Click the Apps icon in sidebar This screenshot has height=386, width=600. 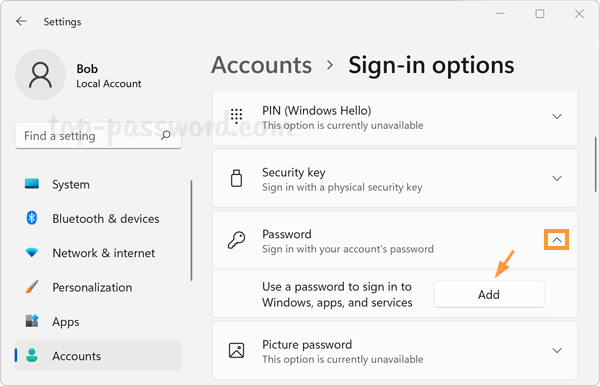coord(31,321)
